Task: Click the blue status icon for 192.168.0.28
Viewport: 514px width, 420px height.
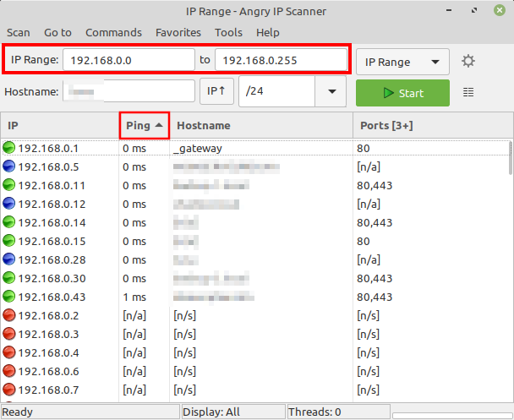Action: click(x=9, y=259)
